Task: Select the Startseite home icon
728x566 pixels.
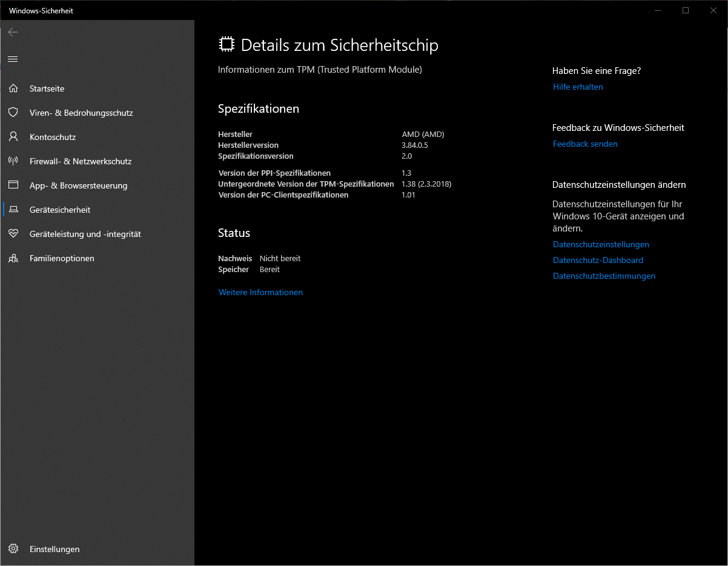Action: click(x=13, y=88)
